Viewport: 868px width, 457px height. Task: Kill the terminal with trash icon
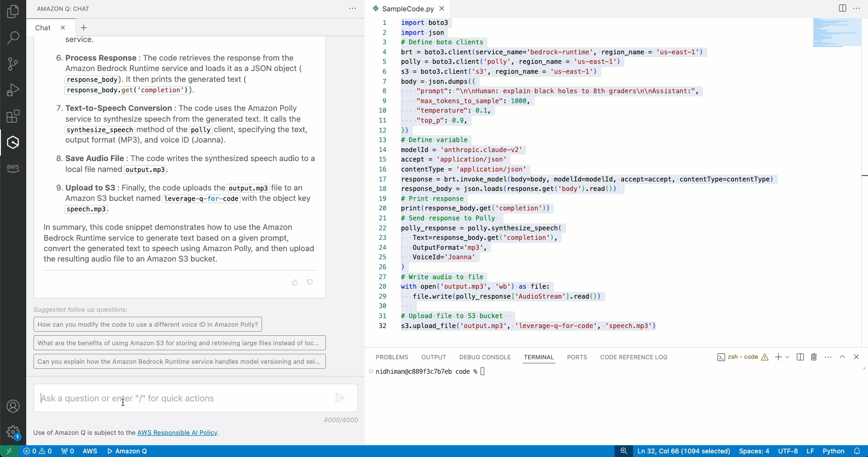(813, 357)
